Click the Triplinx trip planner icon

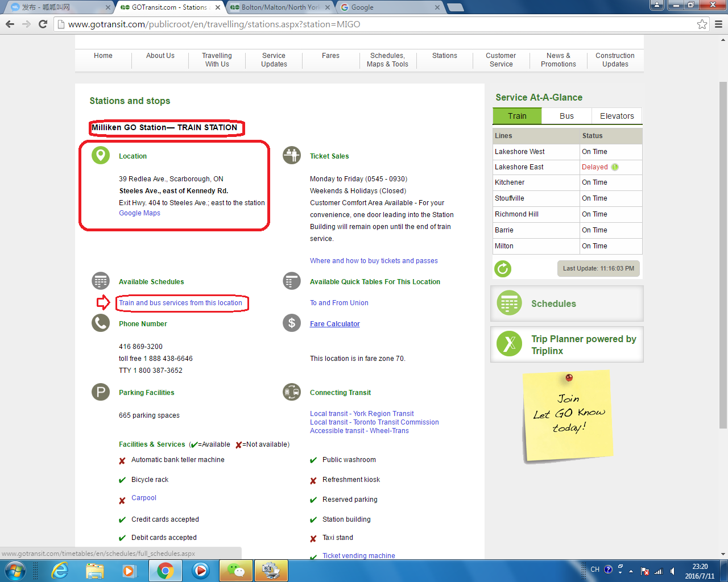coord(510,343)
